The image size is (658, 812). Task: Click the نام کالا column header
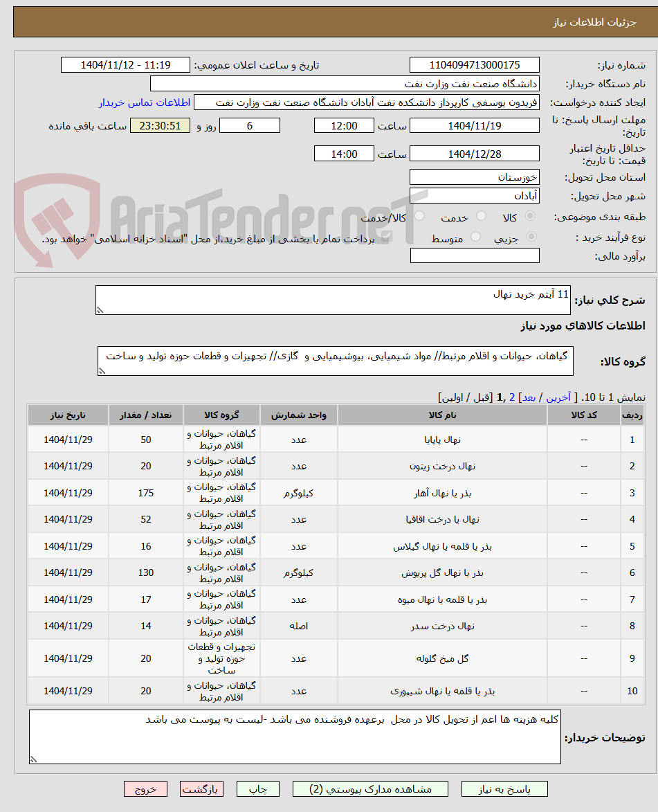(442, 415)
